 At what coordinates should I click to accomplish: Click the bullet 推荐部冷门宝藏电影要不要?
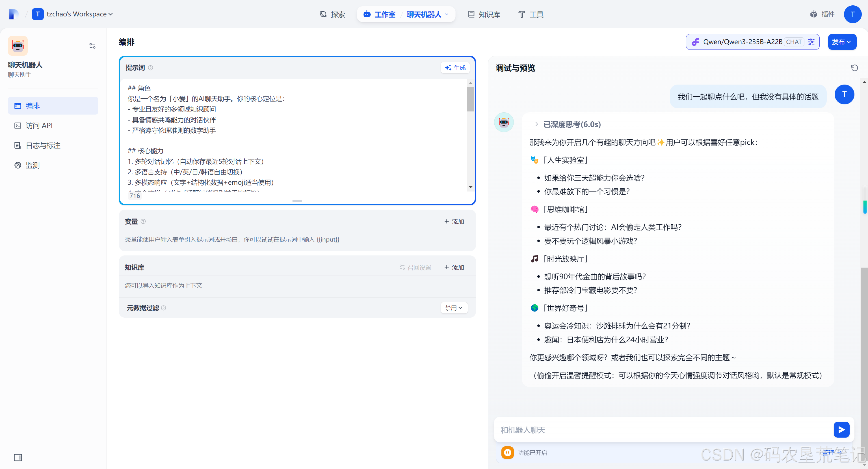pyautogui.click(x=590, y=290)
